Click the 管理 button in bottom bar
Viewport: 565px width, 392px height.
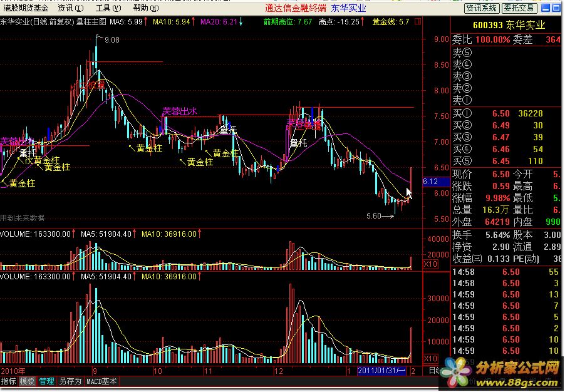46,381
